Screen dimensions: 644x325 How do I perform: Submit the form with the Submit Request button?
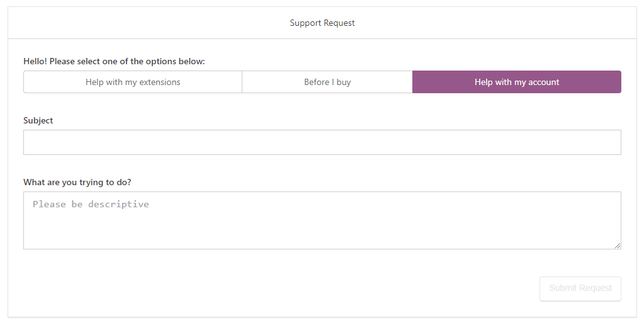[x=580, y=288]
